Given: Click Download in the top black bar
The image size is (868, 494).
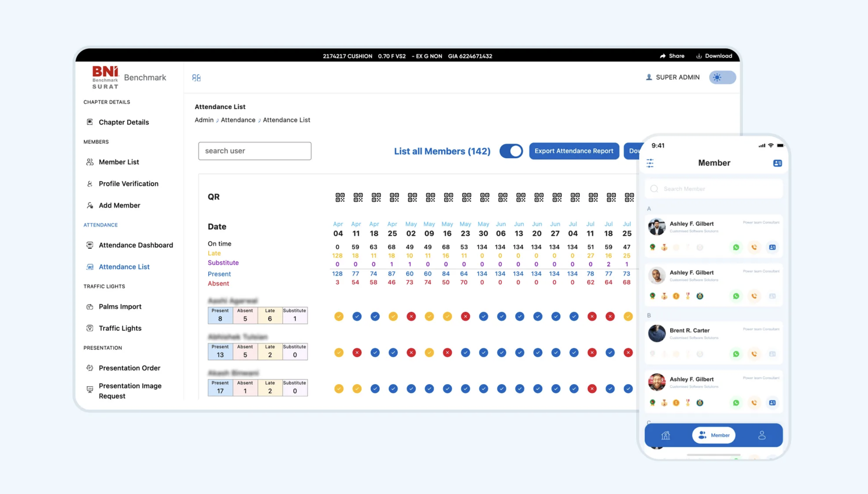Looking at the screenshot, I should coord(714,56).
